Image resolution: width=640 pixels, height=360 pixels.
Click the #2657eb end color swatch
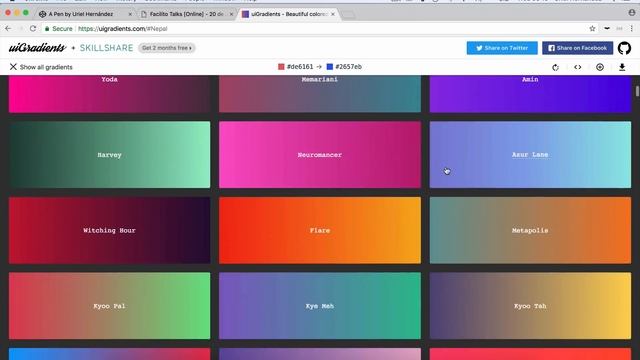pyautogui.click(x=330, y=67)
